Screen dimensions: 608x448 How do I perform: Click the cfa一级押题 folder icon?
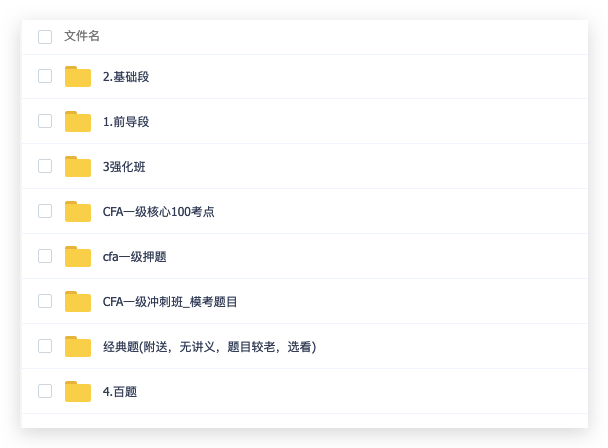point(78,256)
